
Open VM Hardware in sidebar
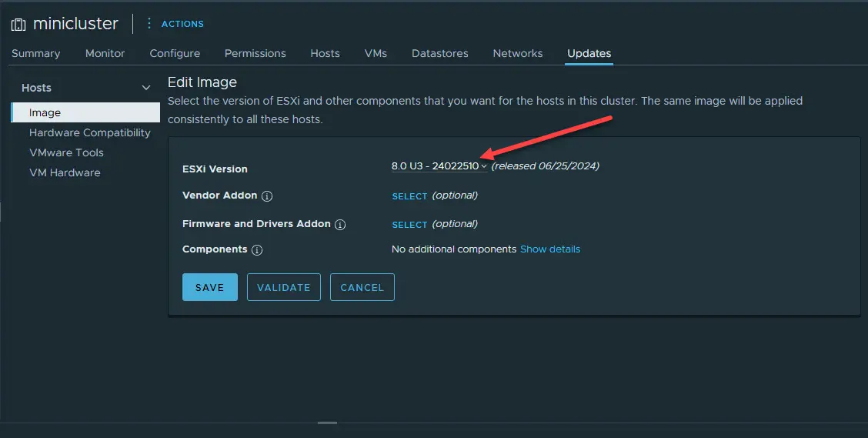[65, 172]
